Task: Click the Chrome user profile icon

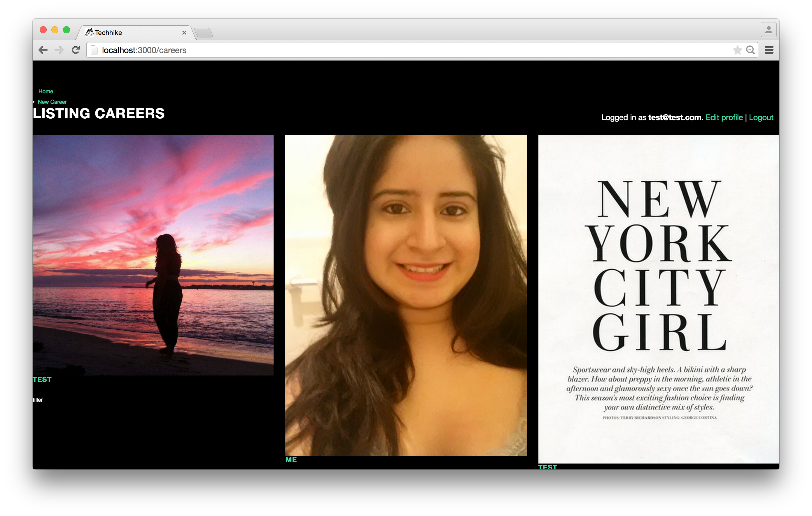Action: pyautogui.click(x=769, y=30)
